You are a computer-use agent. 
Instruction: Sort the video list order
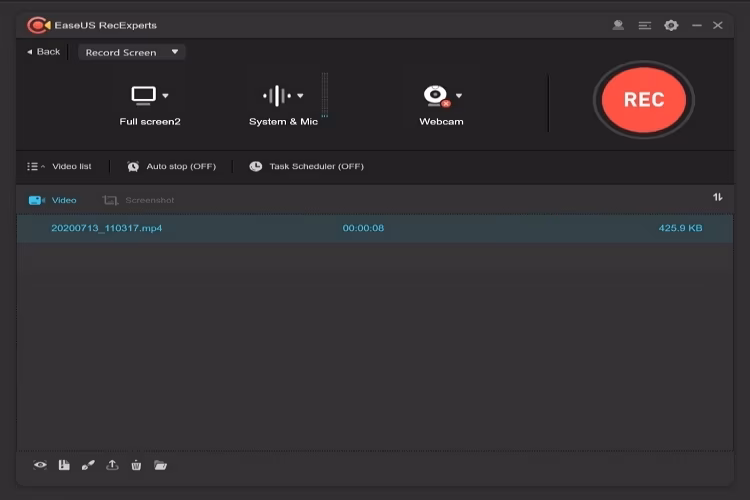click(x=717, y=197)
